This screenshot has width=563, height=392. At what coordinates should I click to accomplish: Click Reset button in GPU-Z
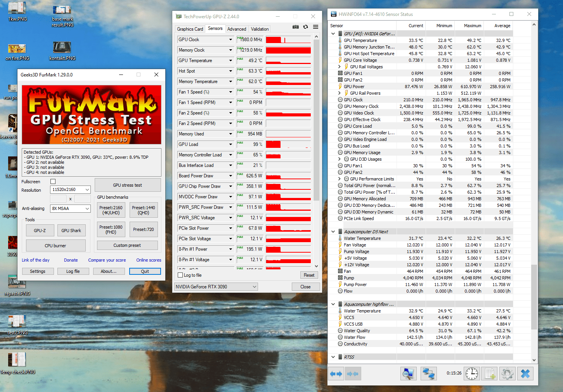pos(309,275)
